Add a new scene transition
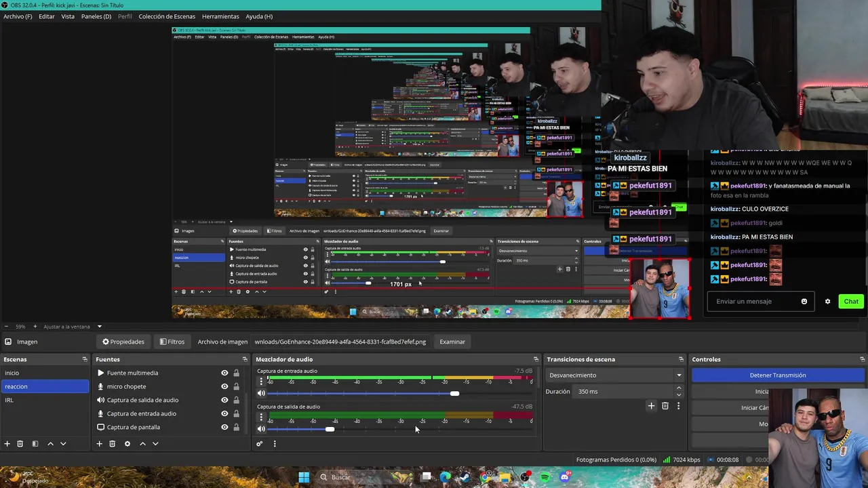The image size is (868, 488). click(x=651, y=406)
